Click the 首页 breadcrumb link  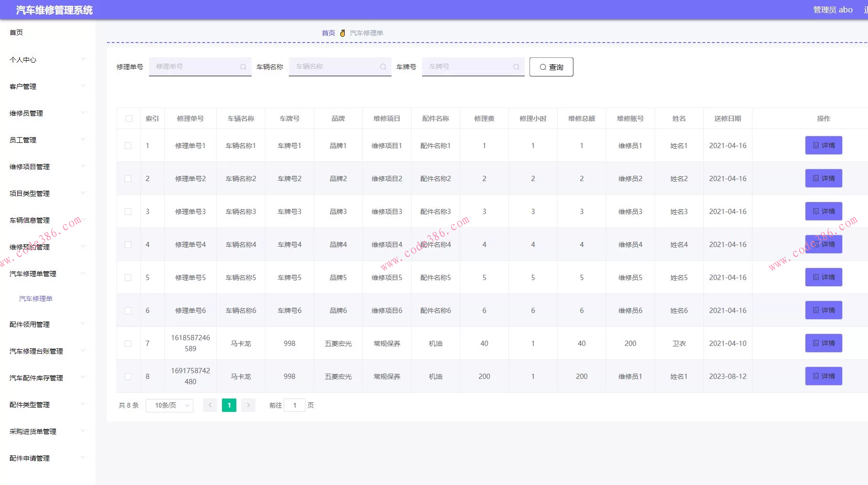click(x=328, y=33)
